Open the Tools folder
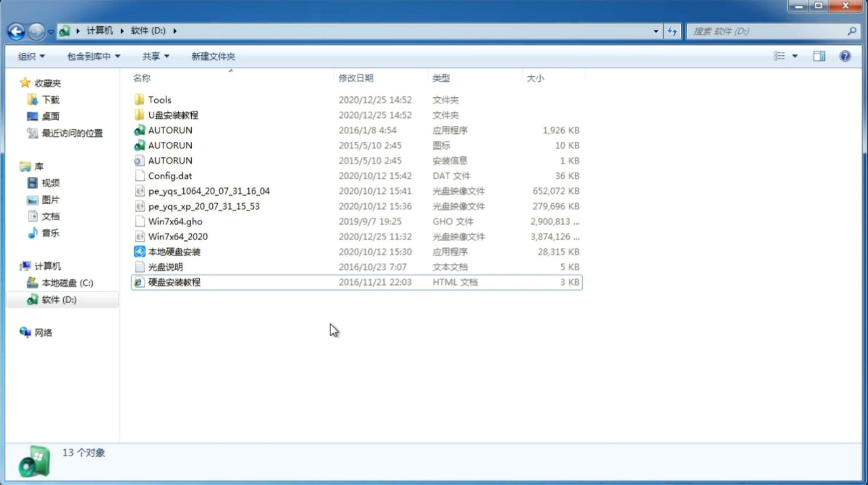The height and width of the screenshot is (485, 868). coord(159,99)
